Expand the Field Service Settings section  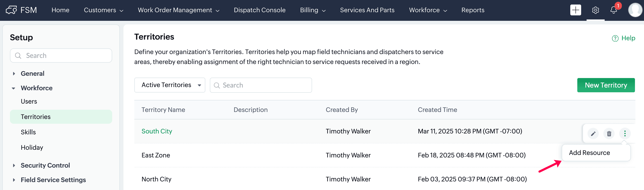click(14, 180)
